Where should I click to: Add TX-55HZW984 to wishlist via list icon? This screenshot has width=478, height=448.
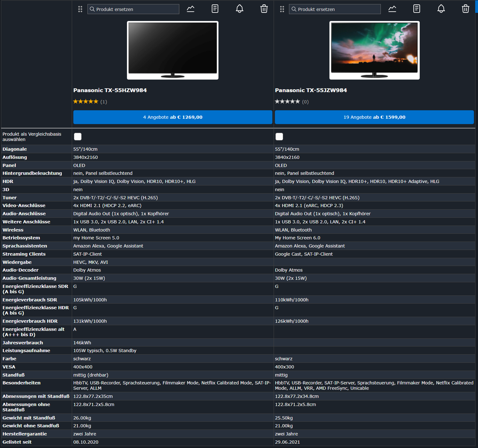pos(215,9)
